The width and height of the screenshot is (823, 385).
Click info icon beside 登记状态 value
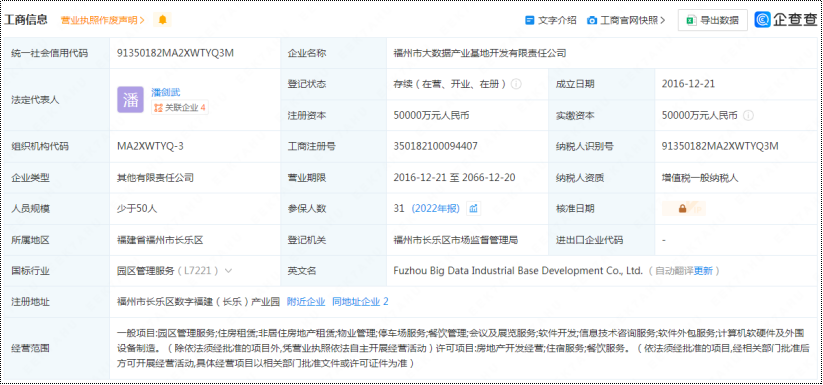tap(516, 84)
